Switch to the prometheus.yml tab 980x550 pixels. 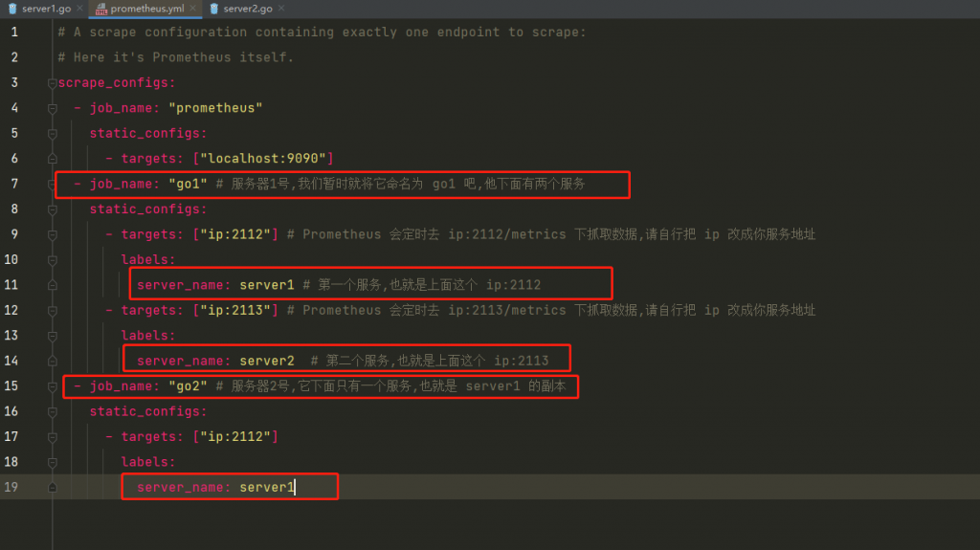[x=146, y=9]
